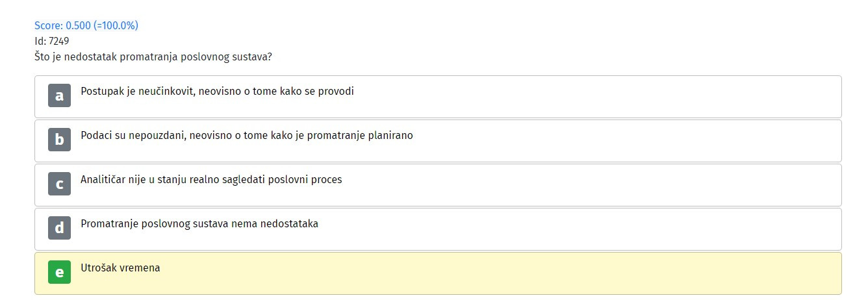Choose the gray 'c' letter badge

coord(59,184)
